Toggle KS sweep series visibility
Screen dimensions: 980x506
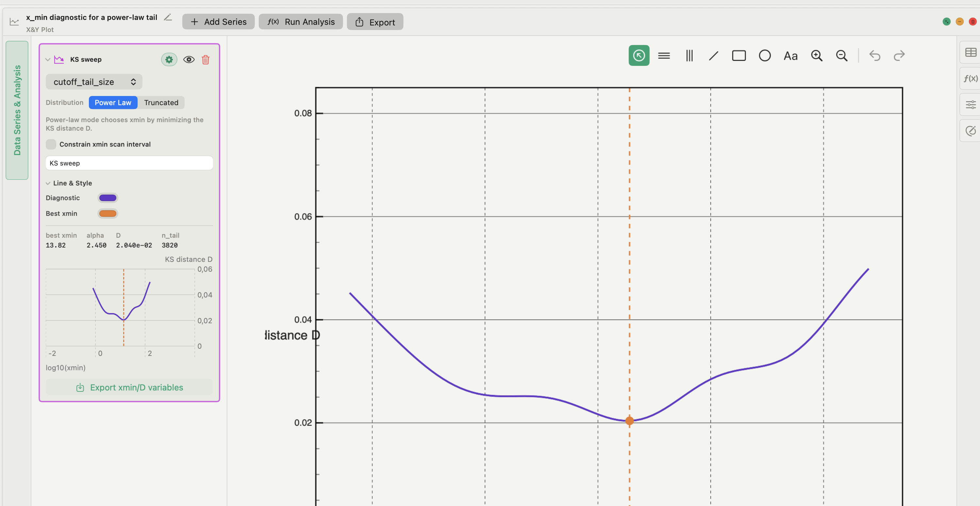pyautogui.click(x=189, y=59)
